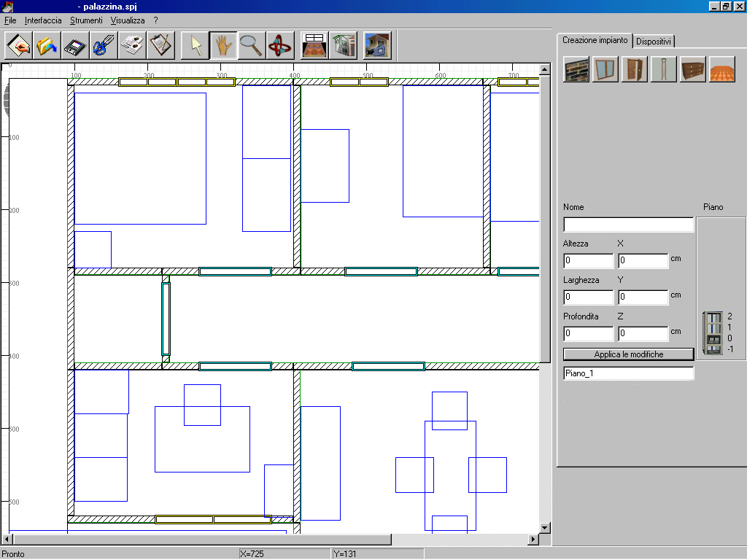Select the orange tiled floor icon
The width and height of the screenshot is (747, 560).
coord(722,69)
